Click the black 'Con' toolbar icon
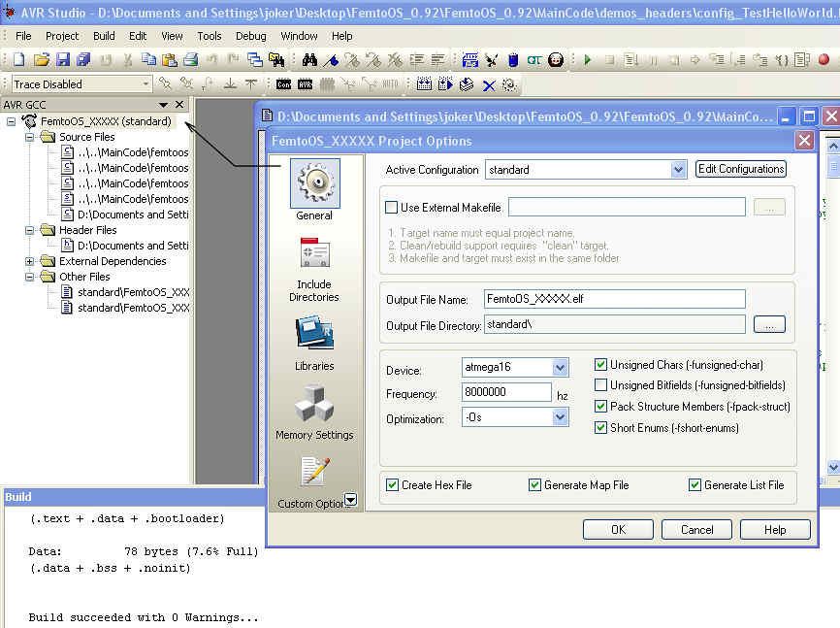The height and width of the screenshot is (628, 840). coord(283,84)
